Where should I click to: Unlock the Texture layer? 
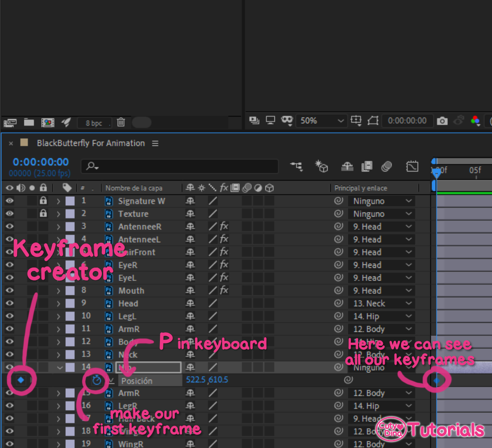click(43, 214)
